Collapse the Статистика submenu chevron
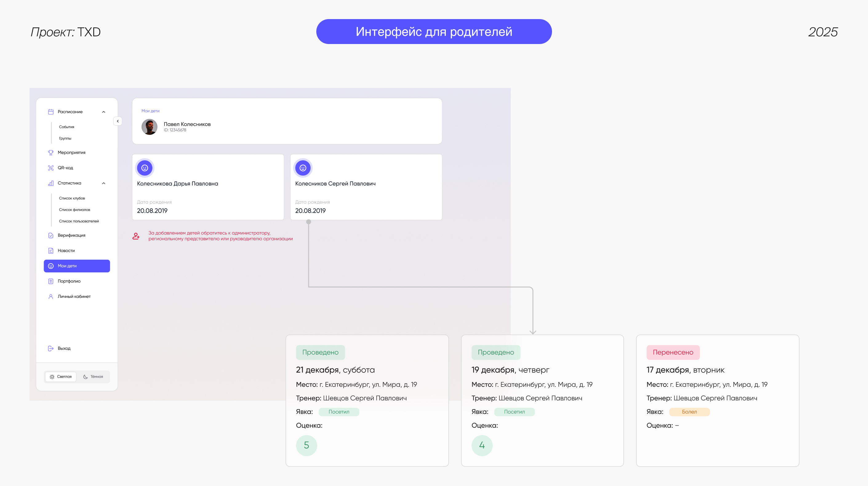Viewport: 868px width, 486px height. [x=103, y=183]
